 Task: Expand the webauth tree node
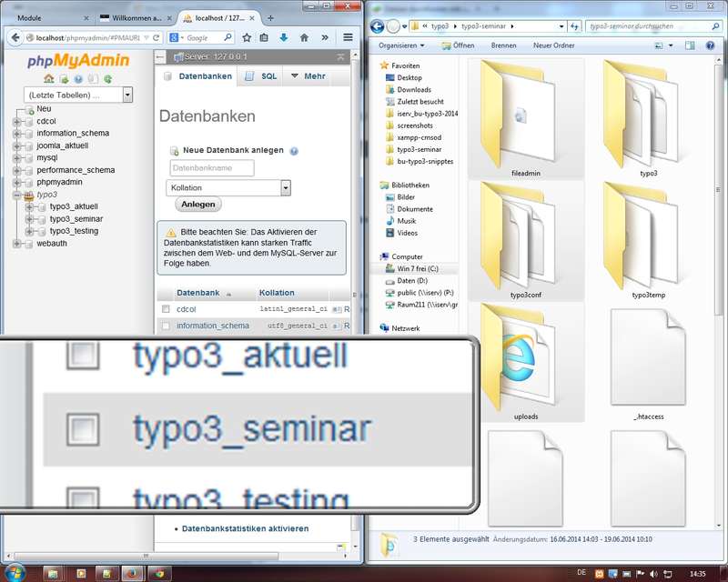(17, 244)
